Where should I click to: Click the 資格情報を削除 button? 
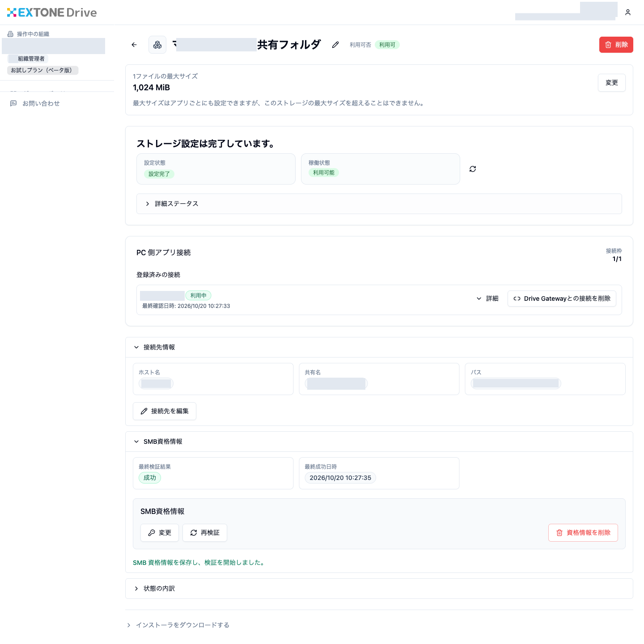tap(583, 533)
